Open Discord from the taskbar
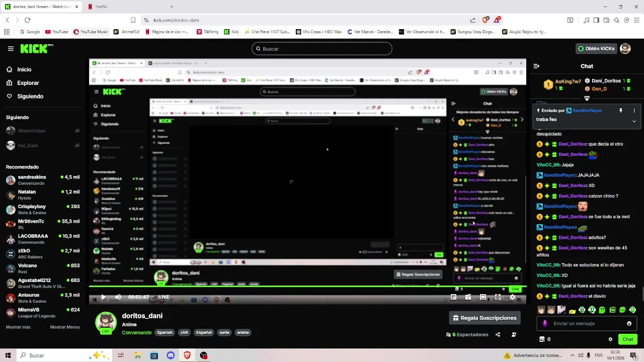Screen dimensions: 644x362 tap(171, 355)
